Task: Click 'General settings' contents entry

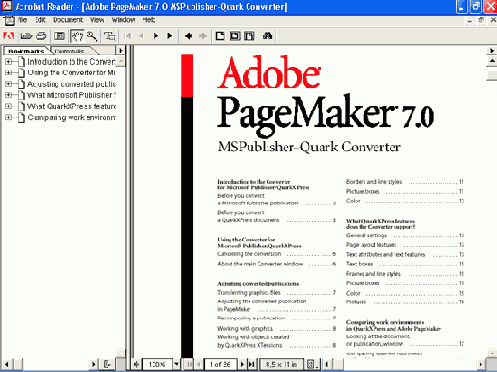Action: pyautogui.click(x=366, y=235)
